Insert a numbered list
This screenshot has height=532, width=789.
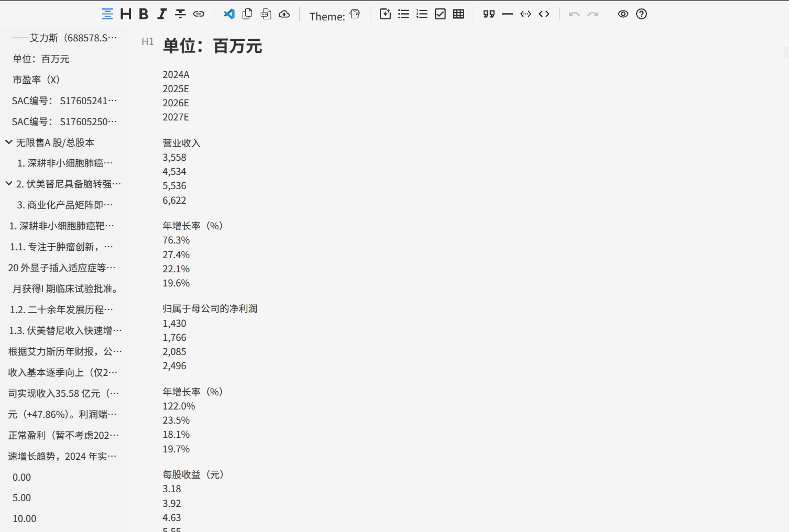(x=422, y=14)
